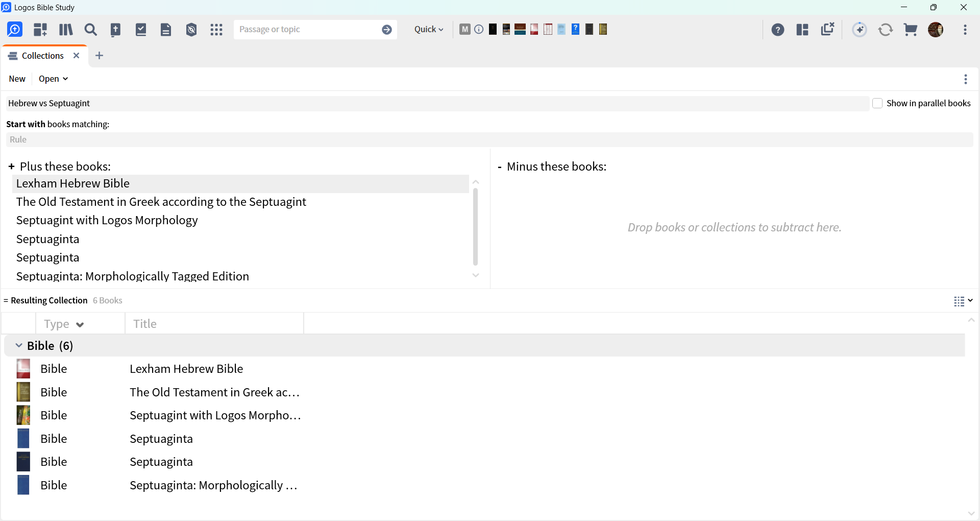
Task: Open the user profile avatar
Action: coord(936,30)
